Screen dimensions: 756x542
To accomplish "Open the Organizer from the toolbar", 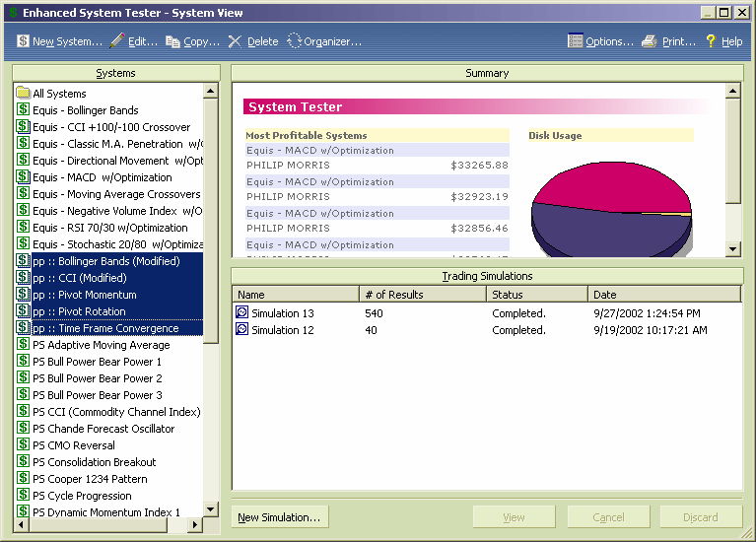I will [x=295, y=41].
